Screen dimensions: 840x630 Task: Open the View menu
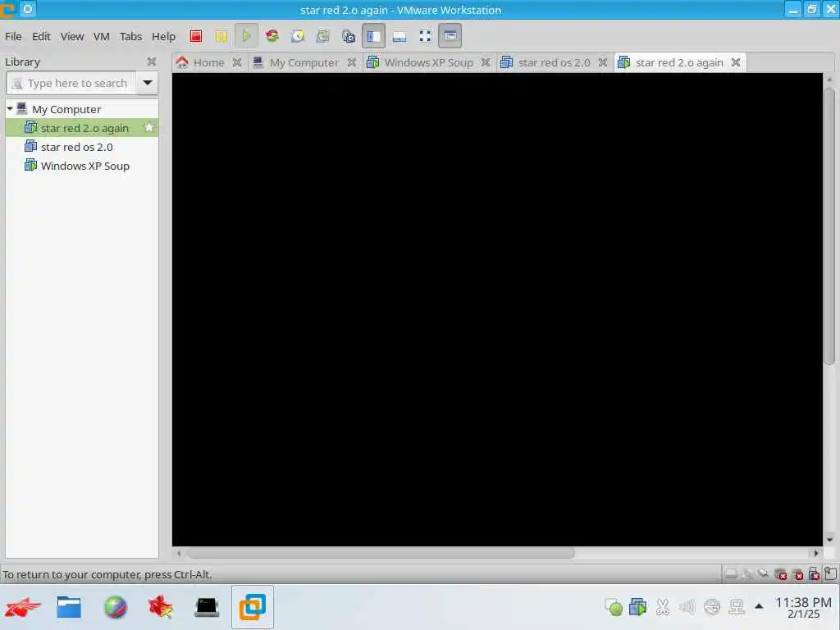[x=72, y=36]
